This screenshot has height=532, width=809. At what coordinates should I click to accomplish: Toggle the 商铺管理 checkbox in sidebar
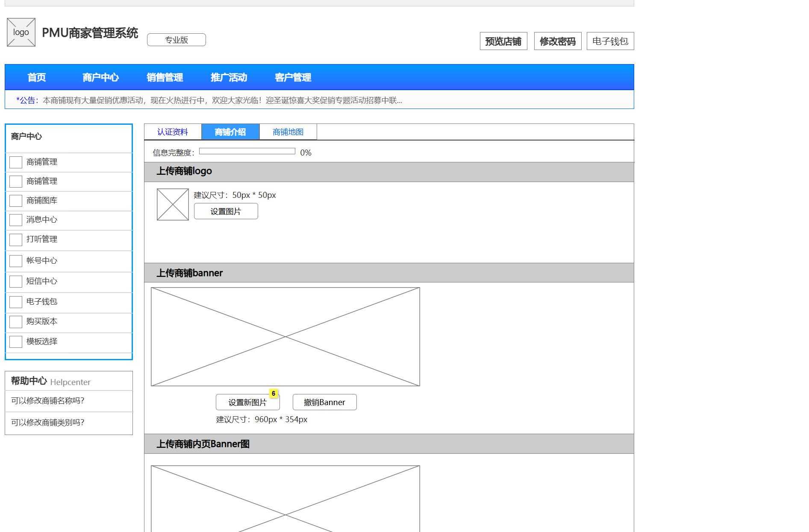click(x=15, y=162)
